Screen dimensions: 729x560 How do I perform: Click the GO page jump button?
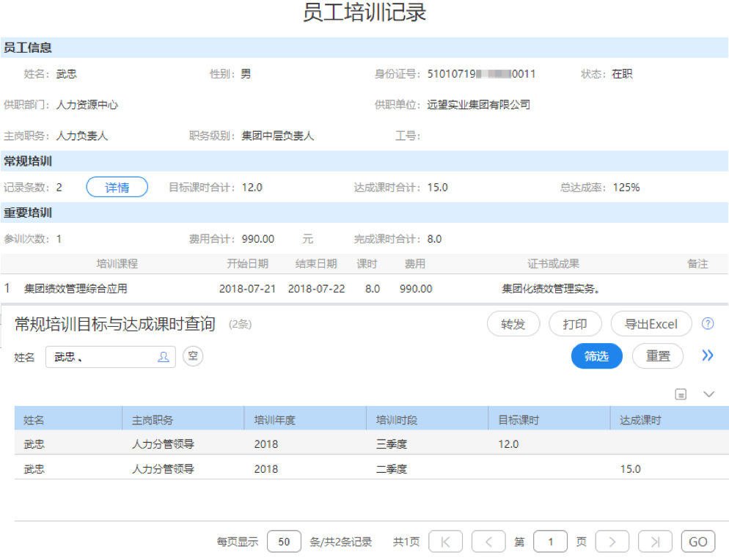click(697, 542)
